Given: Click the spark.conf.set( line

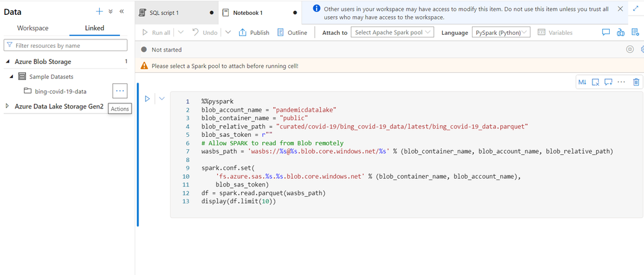Looking at the screenshot, I should tap(228, 168).
